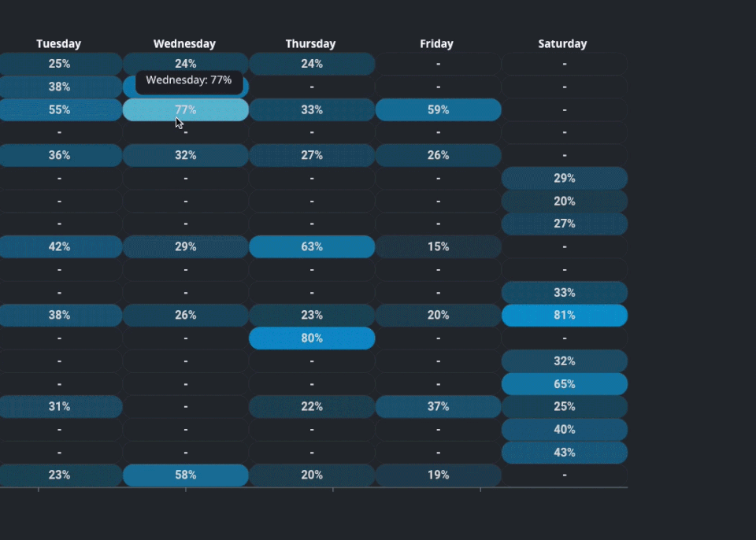Select the 81% Saturday heatmap cell

[x=564, y=316]
